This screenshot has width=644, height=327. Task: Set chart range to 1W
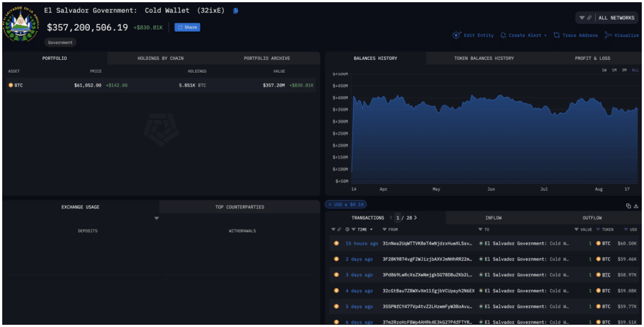(604, 70)
